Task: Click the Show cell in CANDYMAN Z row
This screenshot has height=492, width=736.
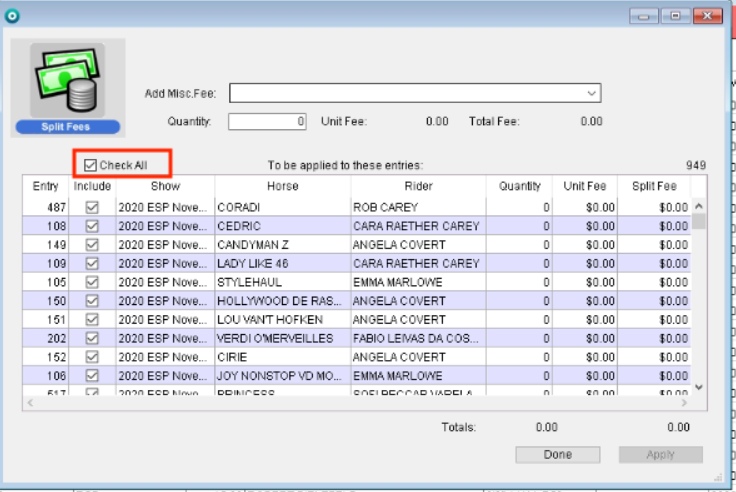Action: click(165, 245)
